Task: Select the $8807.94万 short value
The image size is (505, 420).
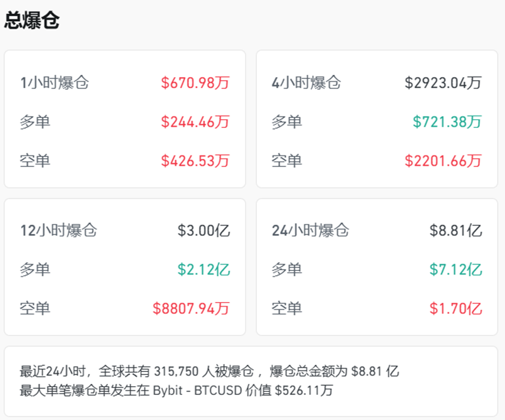Action: (191, 308)
